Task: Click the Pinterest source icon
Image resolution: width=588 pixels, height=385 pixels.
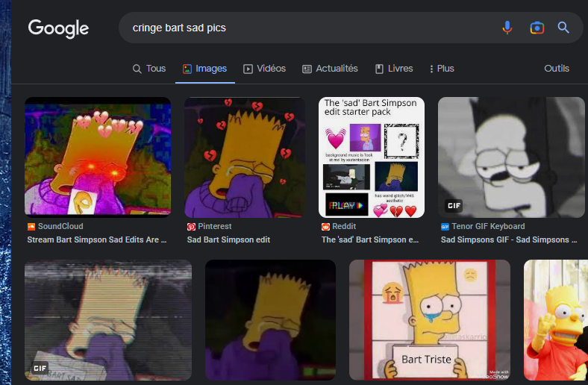Action: (191, 226)
